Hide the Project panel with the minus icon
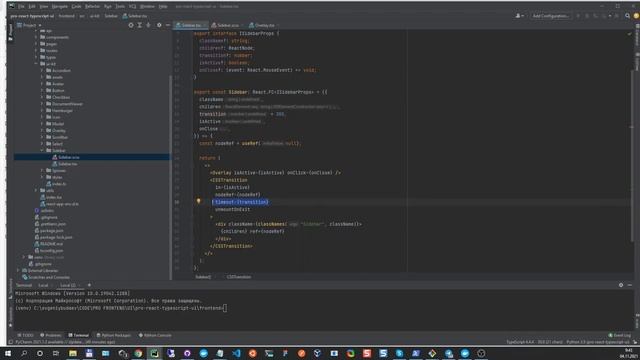 168,25
